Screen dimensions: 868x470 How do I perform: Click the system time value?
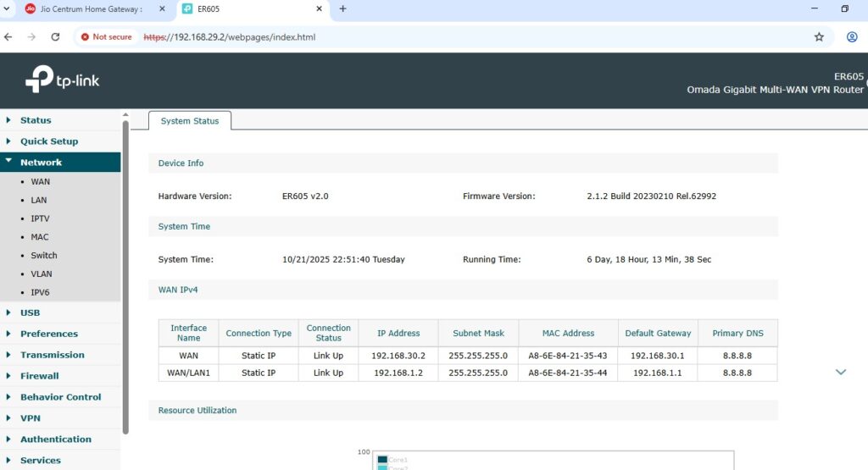343,259
